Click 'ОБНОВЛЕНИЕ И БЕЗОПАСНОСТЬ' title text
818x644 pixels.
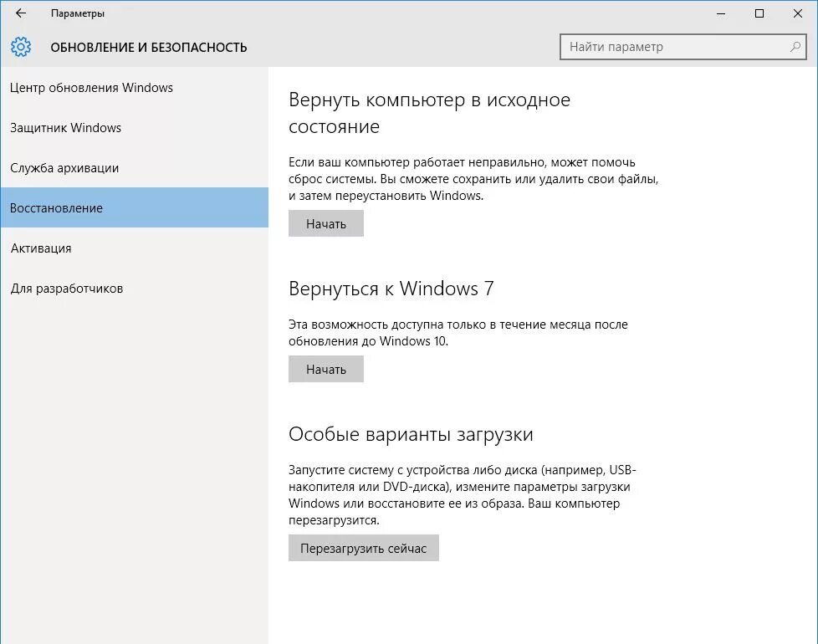[149, 48]
